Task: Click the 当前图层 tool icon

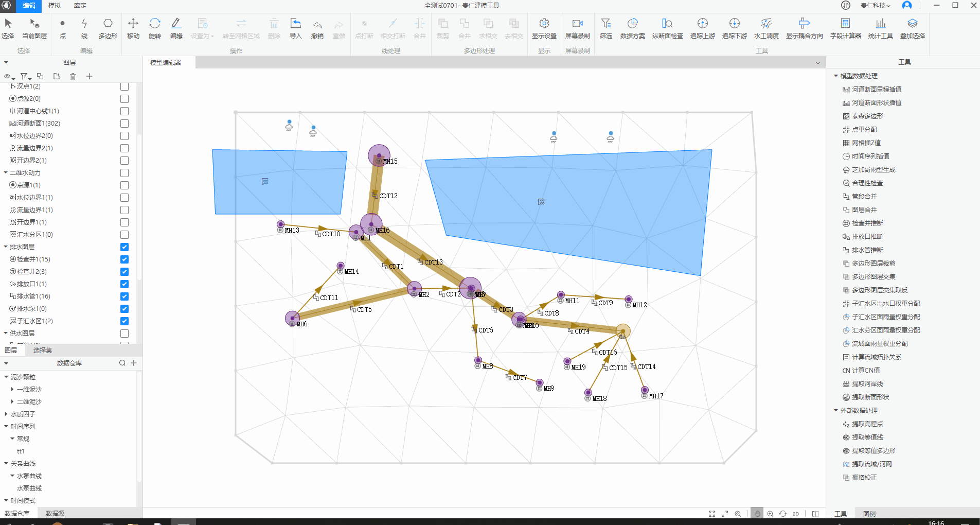Action: (x=34, y=24)
